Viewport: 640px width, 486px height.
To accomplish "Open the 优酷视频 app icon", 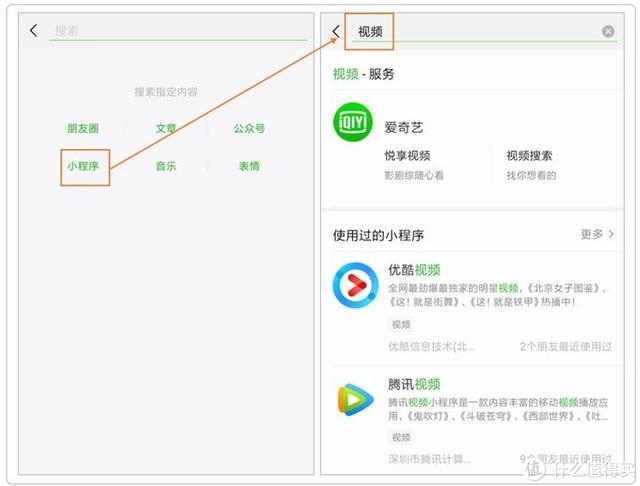I will 356,285.
